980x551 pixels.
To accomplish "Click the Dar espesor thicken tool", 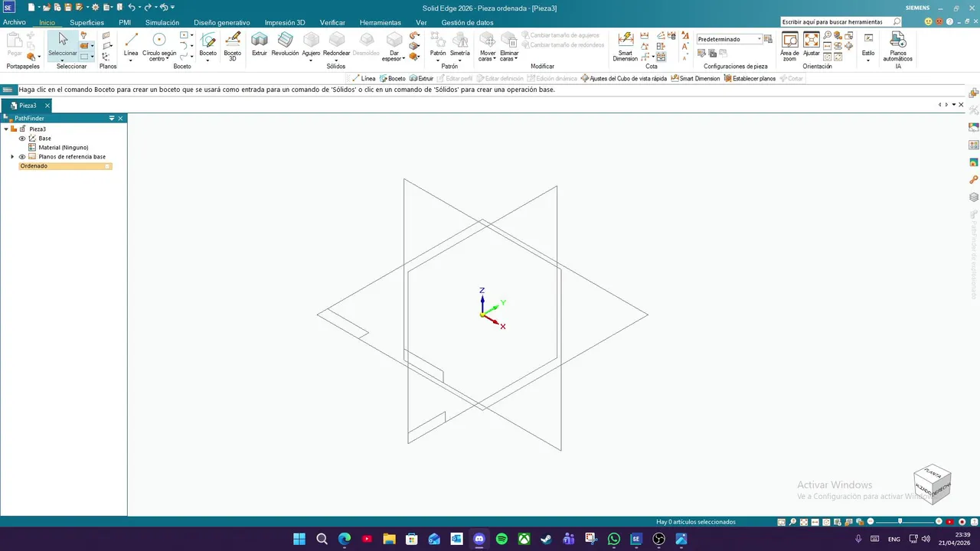I will coord(394,46).
